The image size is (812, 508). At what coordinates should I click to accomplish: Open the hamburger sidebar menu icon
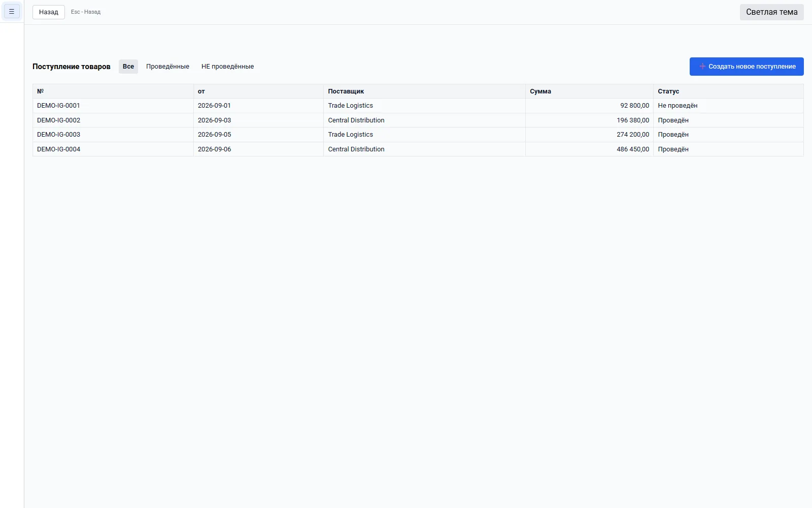(x=12, y=11)
